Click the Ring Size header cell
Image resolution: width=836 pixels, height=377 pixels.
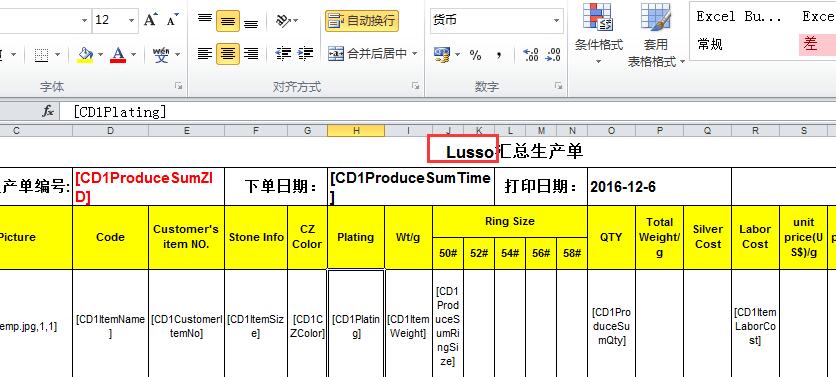click(x=510, y=221)
